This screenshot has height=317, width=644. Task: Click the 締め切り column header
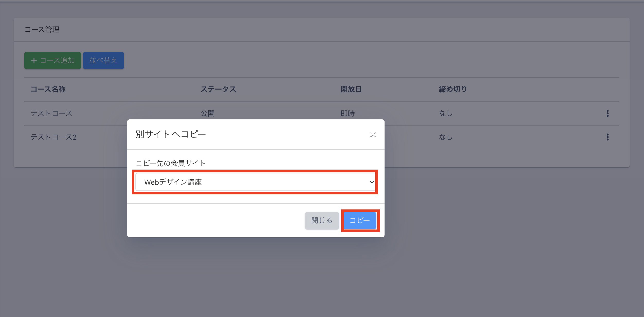[453, 89]
